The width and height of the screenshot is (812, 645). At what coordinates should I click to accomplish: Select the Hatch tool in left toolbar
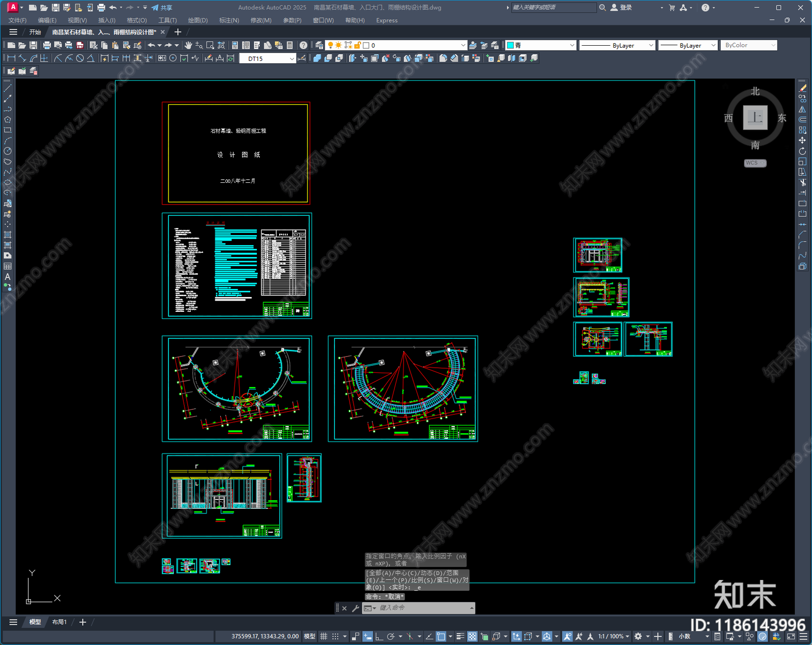[x=8, y=235]
